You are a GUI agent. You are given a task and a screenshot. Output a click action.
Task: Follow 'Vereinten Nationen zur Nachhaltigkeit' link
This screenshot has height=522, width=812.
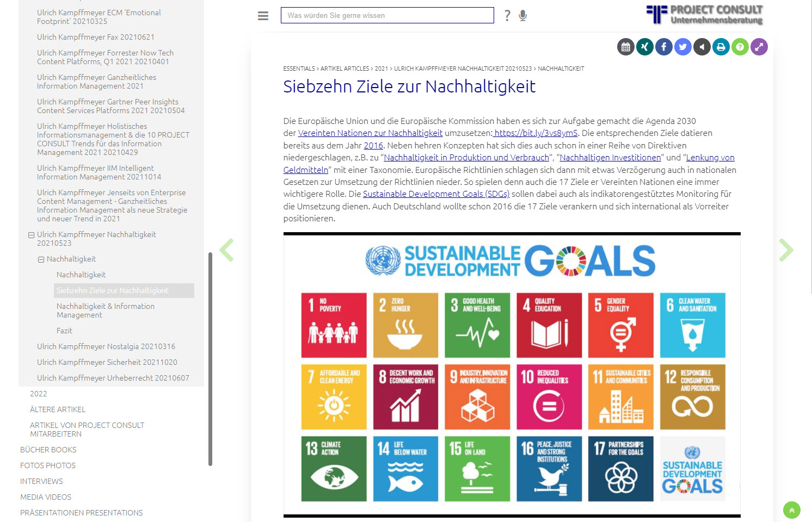coord(370,133)
